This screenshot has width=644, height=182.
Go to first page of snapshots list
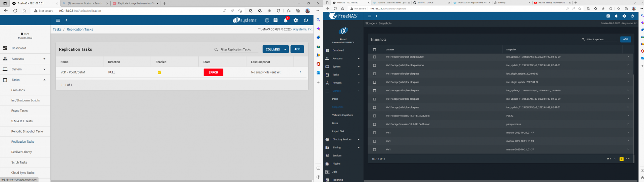click(608, 159)
